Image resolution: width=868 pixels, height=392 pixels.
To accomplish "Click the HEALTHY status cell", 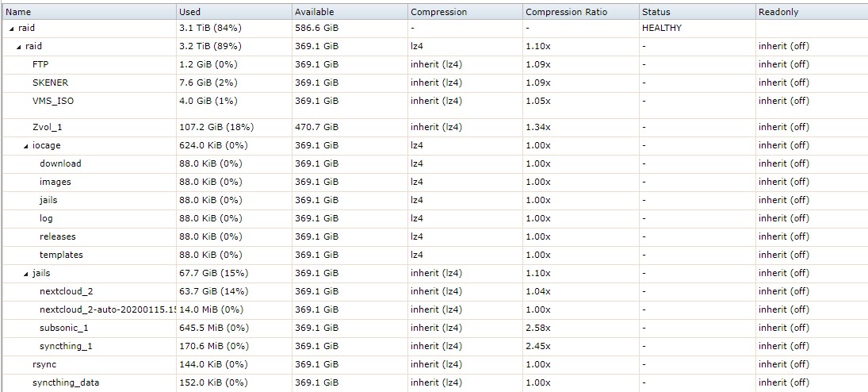I will tap(662, 28).
